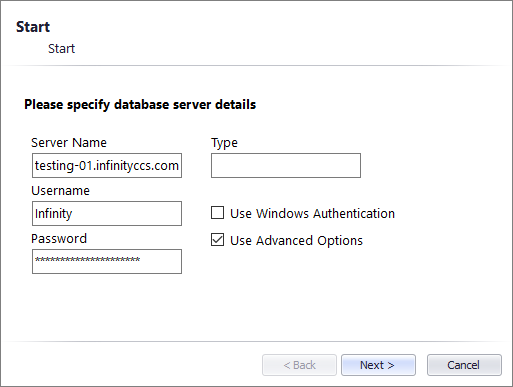The image size is (513, 387).
Task: Click the disabled < Back button
Action: pos(299,365)
